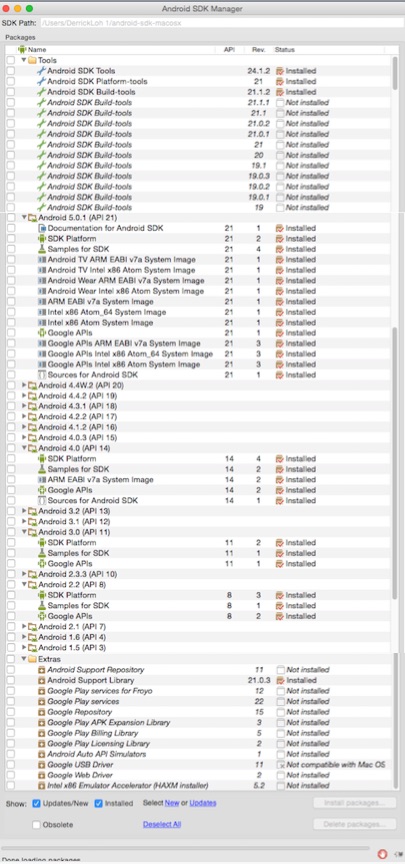Image resolution: width=405 pixels, height=864 pixels.
Task: Click the Tools folder icon
Action: [33, 60]
